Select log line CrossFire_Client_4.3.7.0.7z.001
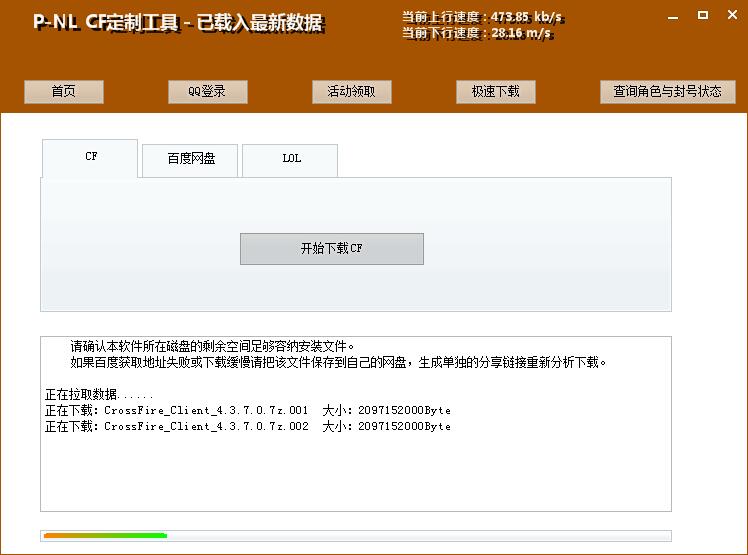Screen dimensions: 748x555 coord(248,410)
